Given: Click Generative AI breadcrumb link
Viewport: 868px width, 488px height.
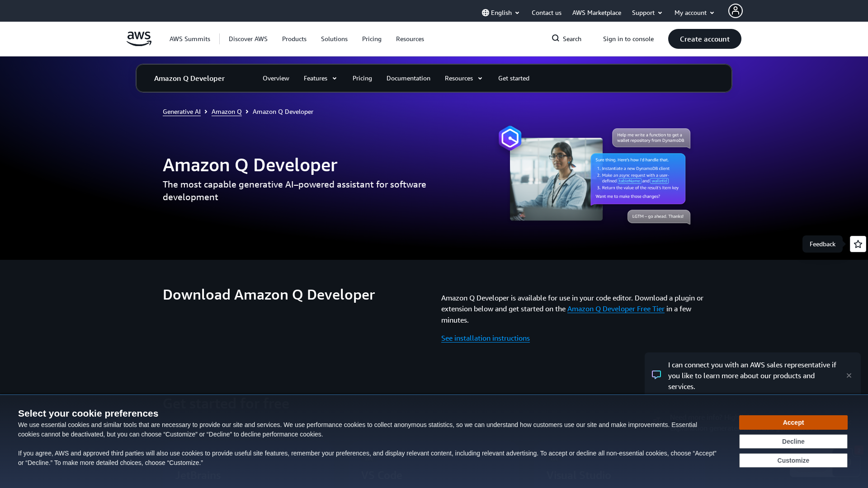Looking at the screenshot, I should (x=182, y=112).
